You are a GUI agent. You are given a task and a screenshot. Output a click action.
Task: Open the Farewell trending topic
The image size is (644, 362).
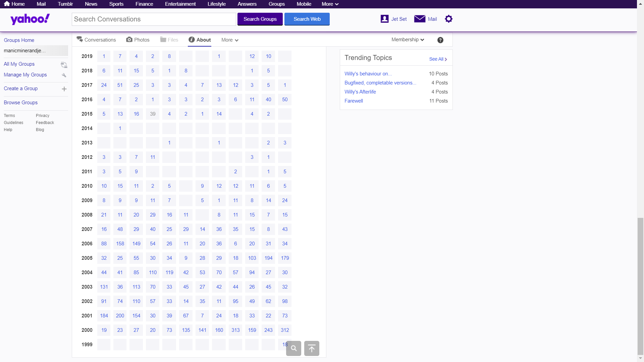click(x=354, y=101)
